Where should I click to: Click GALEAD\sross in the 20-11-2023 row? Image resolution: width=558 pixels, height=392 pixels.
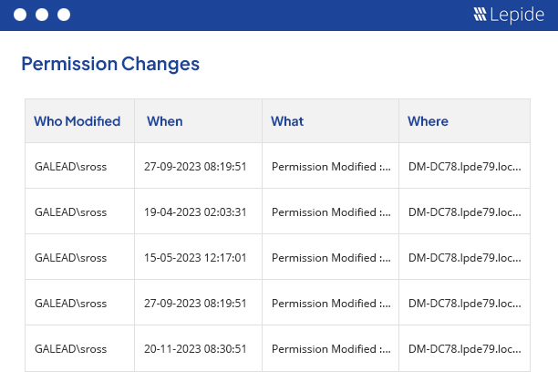pos(70,349)
